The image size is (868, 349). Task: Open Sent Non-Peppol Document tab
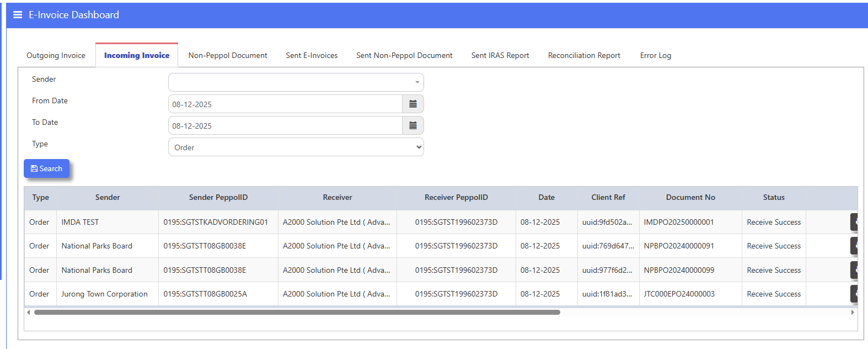click(x=404, y=55)
